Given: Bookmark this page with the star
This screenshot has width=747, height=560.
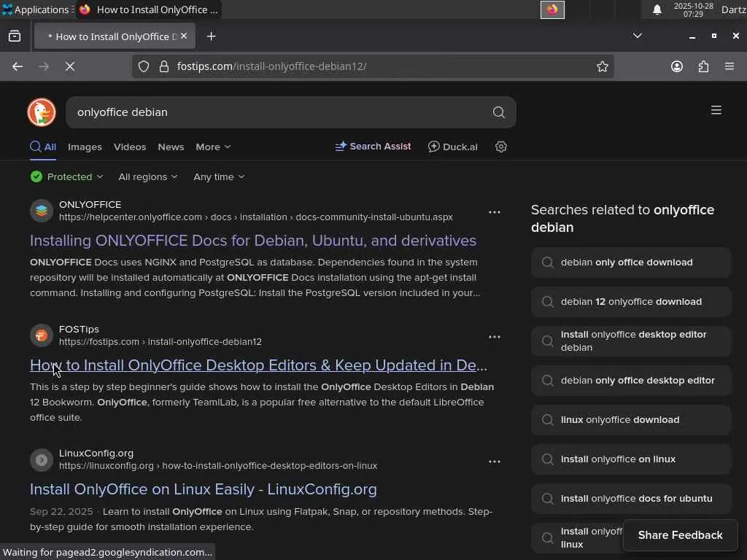Looking at the screenshot, I should click(602, 66).
